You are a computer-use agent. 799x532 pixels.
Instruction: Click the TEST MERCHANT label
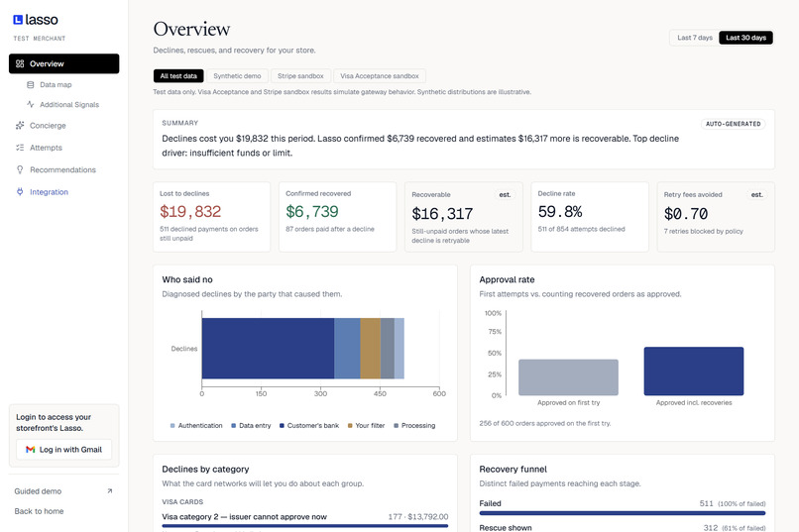point(40,39)
